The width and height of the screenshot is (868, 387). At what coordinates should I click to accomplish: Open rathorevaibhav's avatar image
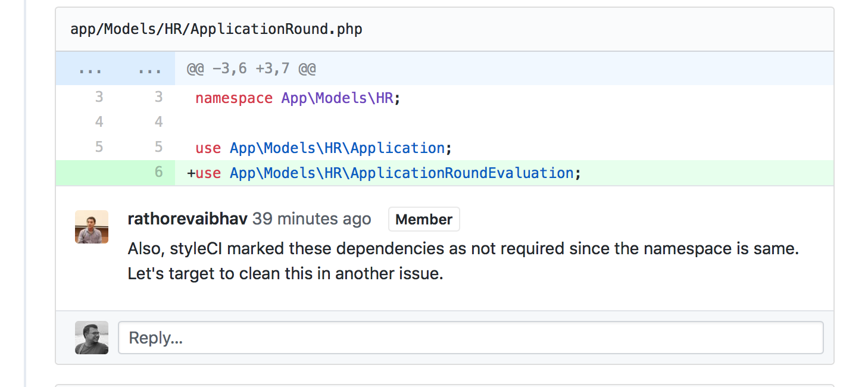[x=92, y=227]
